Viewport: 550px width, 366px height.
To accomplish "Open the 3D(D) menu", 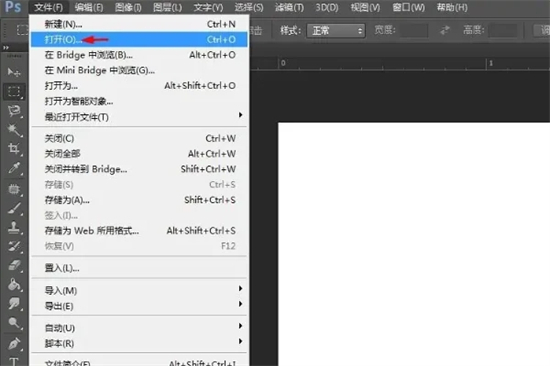I will tap(327, 7).
